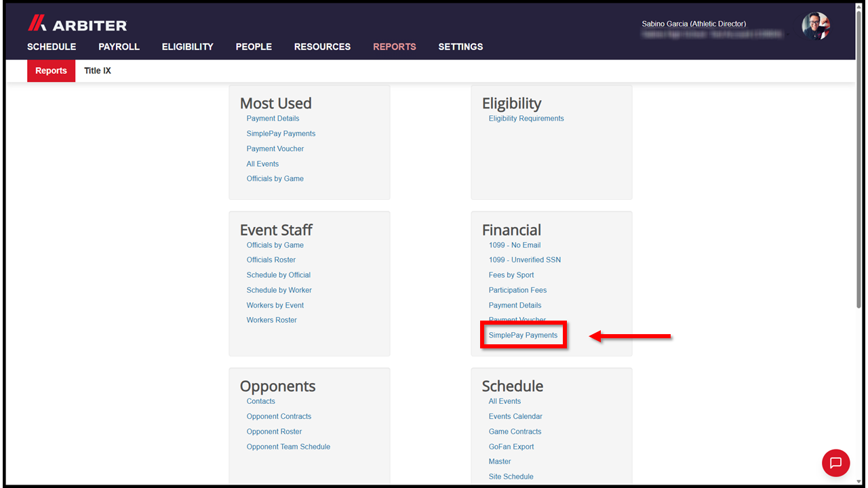Screen dimensions: 868x488
Task: Open Eligibility Requirements report
Action: click(x=526, y=119)
